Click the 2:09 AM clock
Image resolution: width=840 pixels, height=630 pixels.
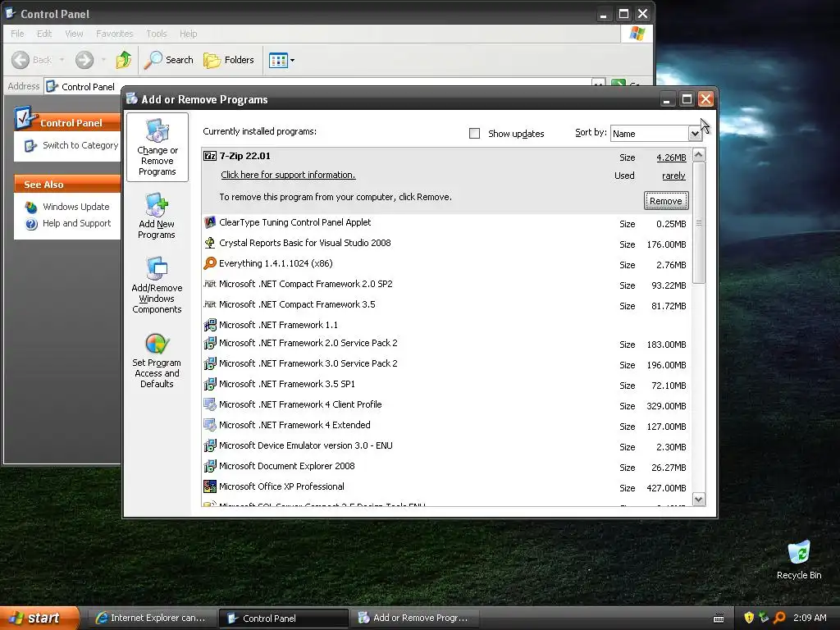coord(810,618)
